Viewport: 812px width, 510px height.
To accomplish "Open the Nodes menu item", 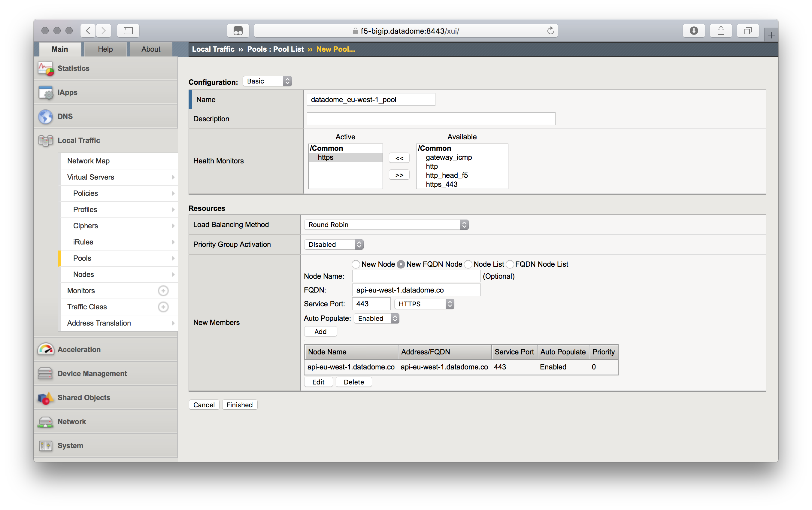I will click(x=119, y=275).
